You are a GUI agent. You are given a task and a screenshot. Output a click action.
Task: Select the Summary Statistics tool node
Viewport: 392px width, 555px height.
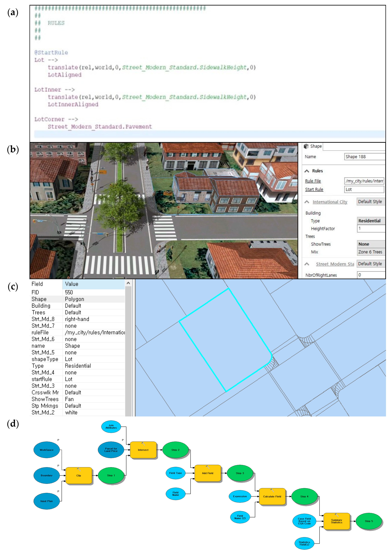pos(336,521)
